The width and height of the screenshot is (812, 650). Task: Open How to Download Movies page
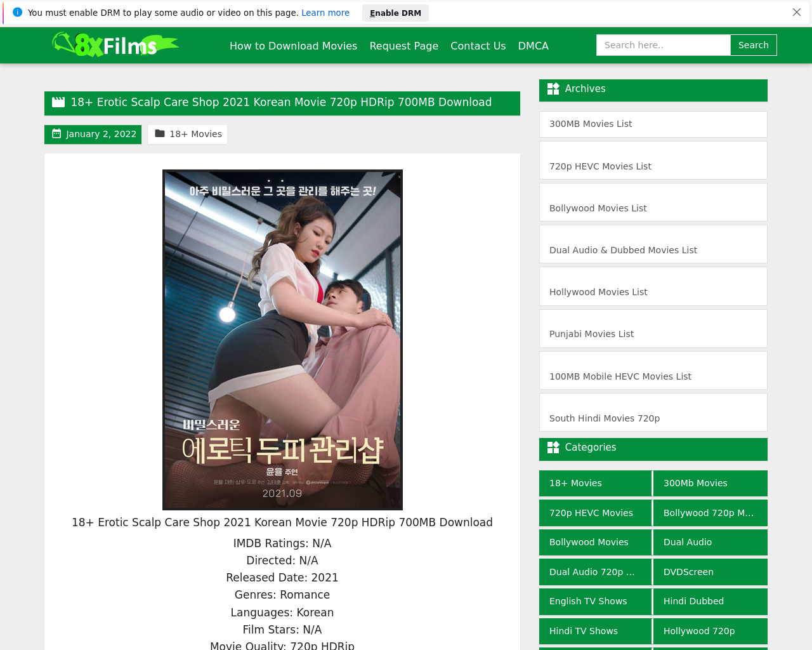click(x=293, y=46)
